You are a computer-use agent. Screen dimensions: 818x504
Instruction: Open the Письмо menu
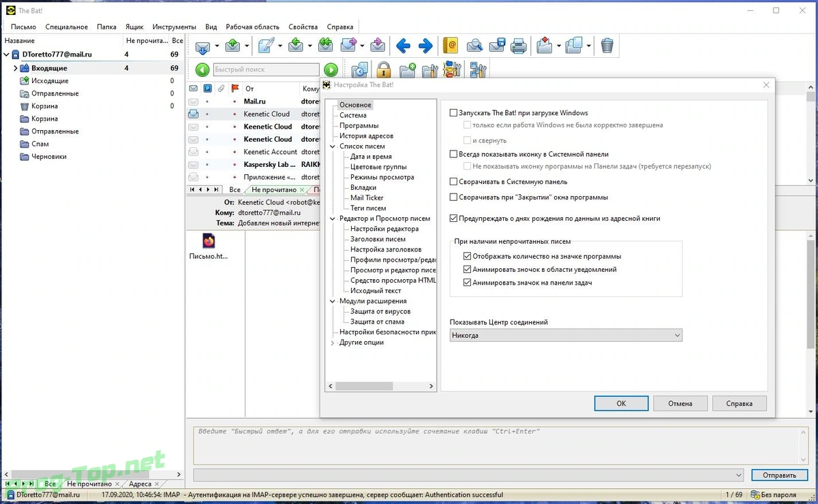(x=23, y=27)
